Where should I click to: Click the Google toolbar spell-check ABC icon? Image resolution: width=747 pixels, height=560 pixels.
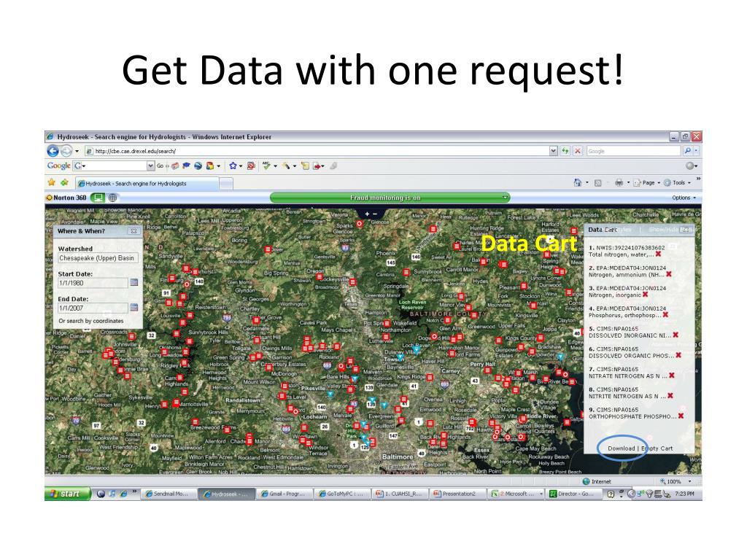(x=266, y=166)
